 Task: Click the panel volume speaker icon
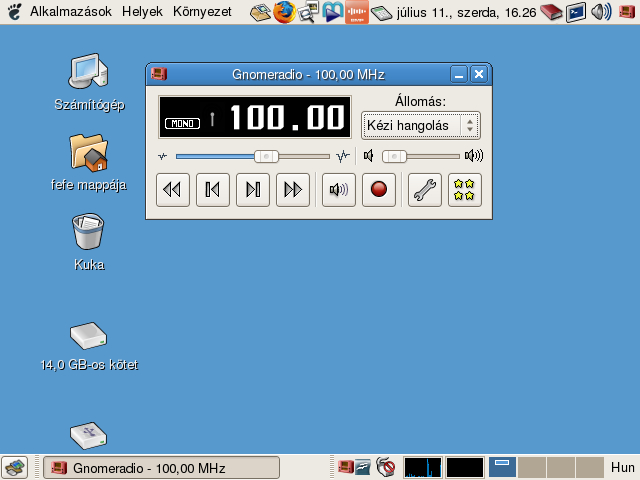[600, 12]
